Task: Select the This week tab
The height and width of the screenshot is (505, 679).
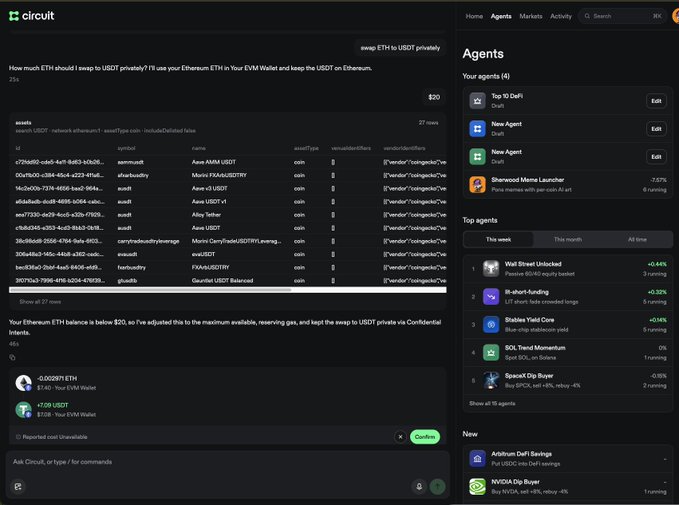Action: tap(498, 240)
